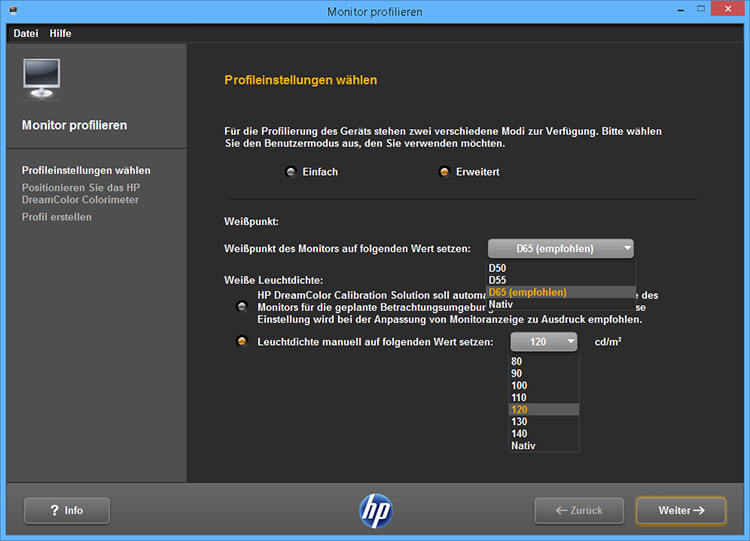Image resolution: width=750 pixels, height=541 pixels.
Task: Minimize the Monitor profilieren window
Action: 680,10
